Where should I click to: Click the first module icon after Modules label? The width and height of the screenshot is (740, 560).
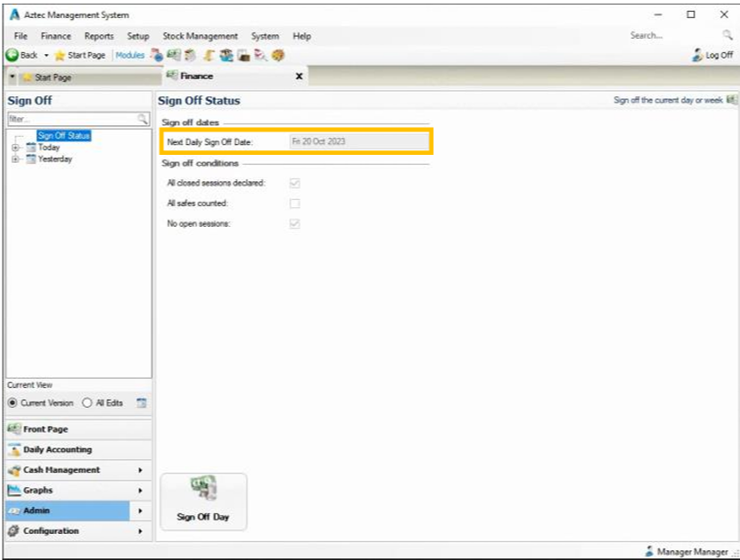pyautogui.click(x=155, y=56)
